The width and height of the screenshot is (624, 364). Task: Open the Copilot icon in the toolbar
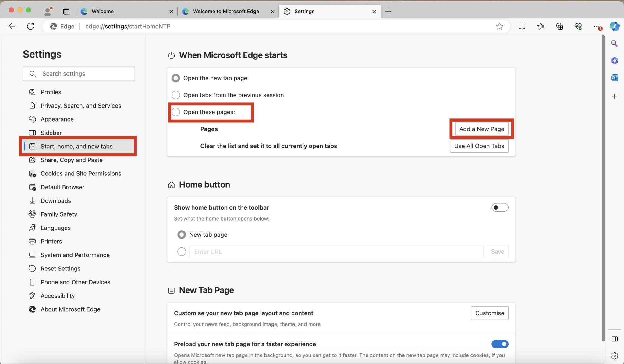click(x=614, y=26)
